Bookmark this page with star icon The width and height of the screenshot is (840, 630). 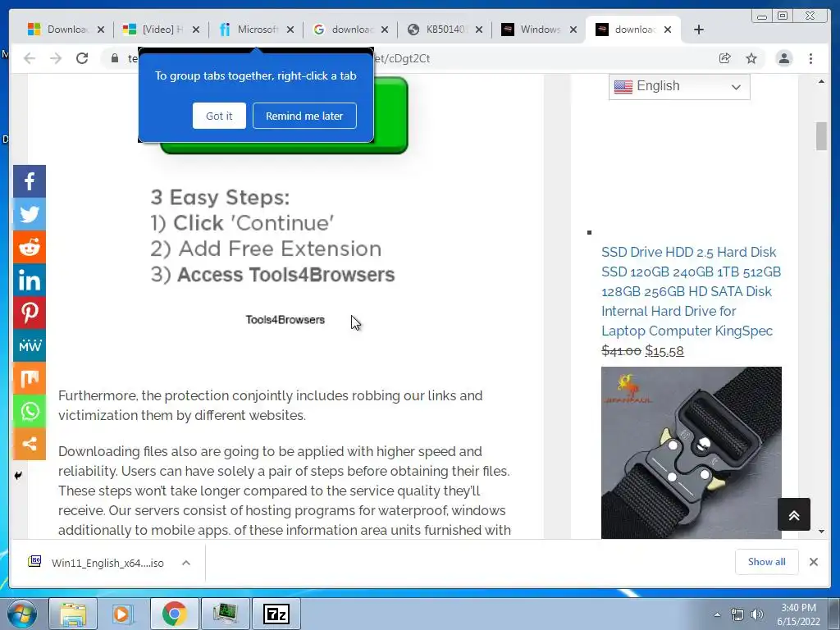751,58
